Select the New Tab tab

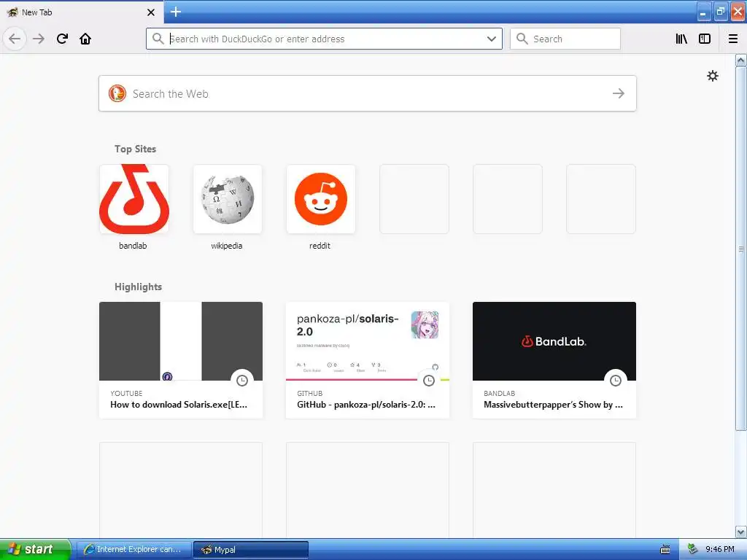coord(81,12)
